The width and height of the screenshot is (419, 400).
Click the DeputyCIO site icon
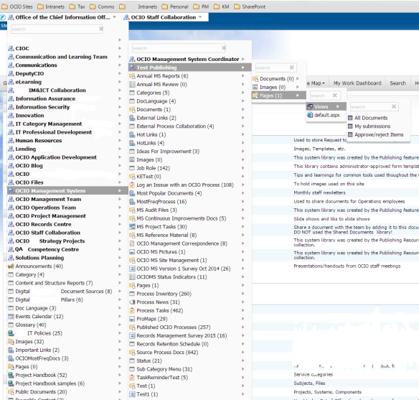[x=11, y=73]
